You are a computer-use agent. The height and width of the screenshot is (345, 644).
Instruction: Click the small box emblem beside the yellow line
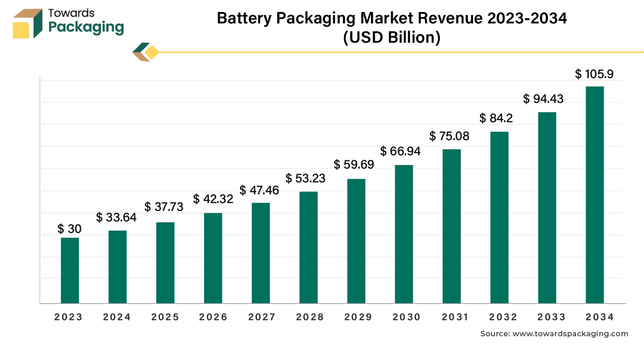pos(145,52)
